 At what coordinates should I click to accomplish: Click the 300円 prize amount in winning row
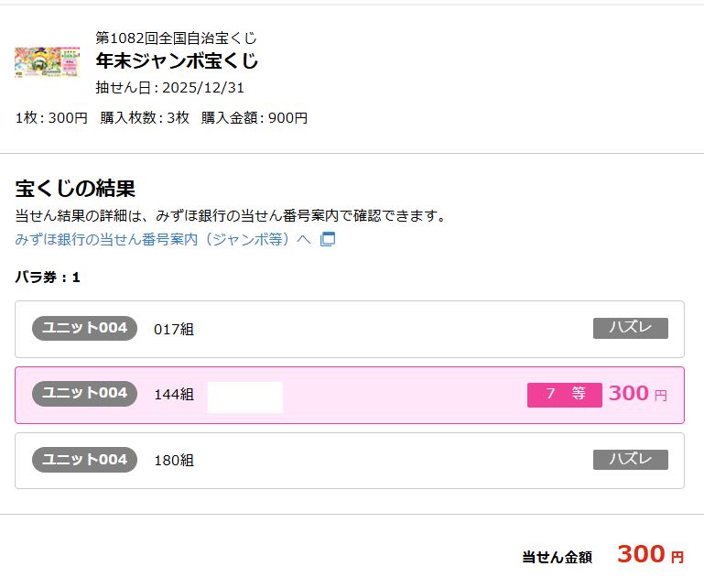637,394
